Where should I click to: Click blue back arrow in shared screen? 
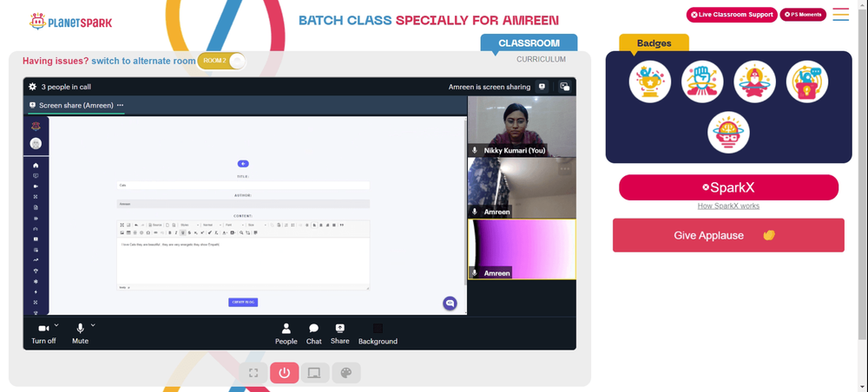coord(243,164)
